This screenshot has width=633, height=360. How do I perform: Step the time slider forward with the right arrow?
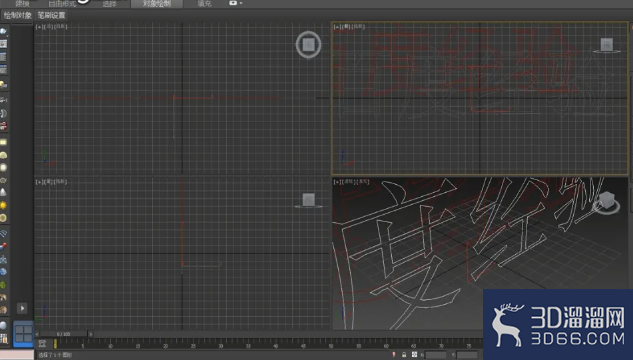pos(90,334)
